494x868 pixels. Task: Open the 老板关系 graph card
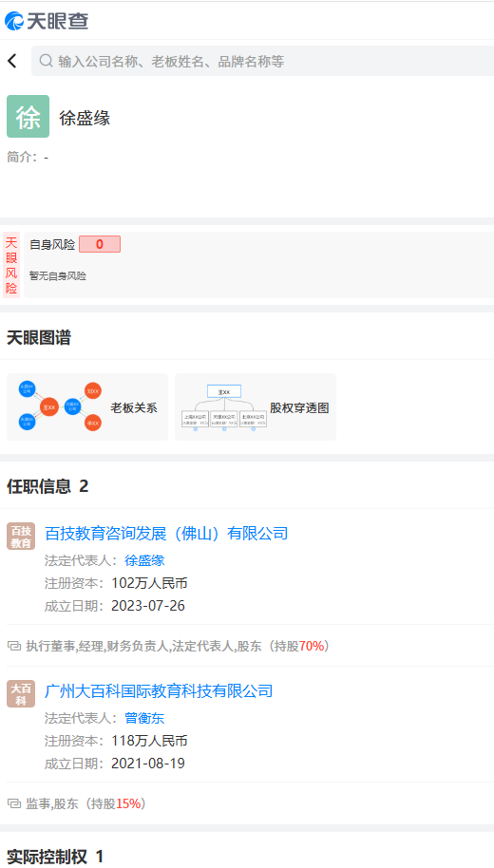87,406
